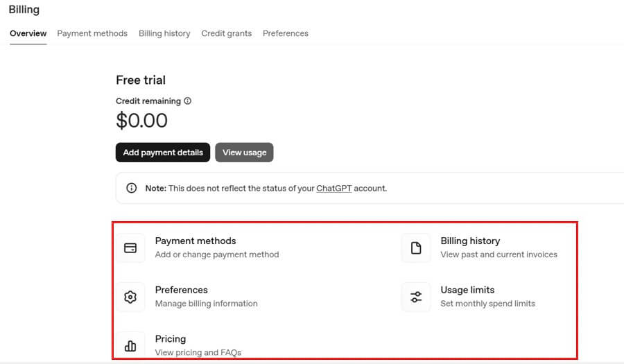Open Usage limits card title
Image resolution: width=624 pixels, height=364 pixels.
(x=467, y=290)
